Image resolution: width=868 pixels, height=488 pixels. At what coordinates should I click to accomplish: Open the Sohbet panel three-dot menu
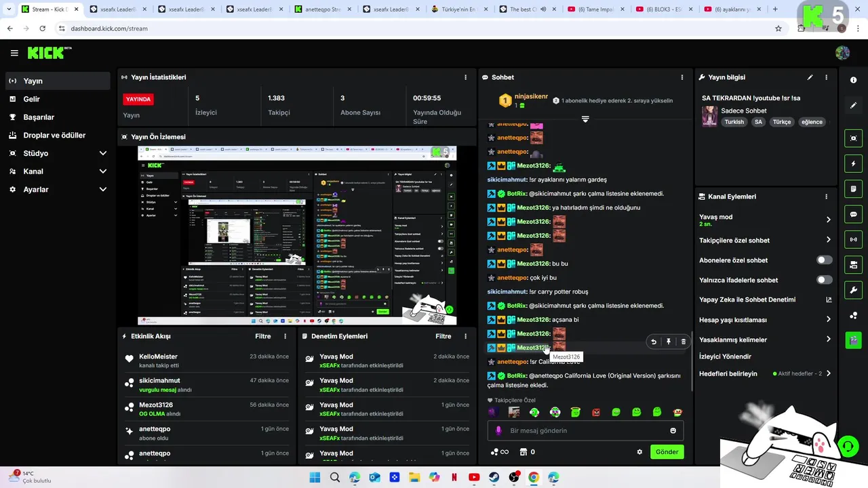click(x=682, y=77)
